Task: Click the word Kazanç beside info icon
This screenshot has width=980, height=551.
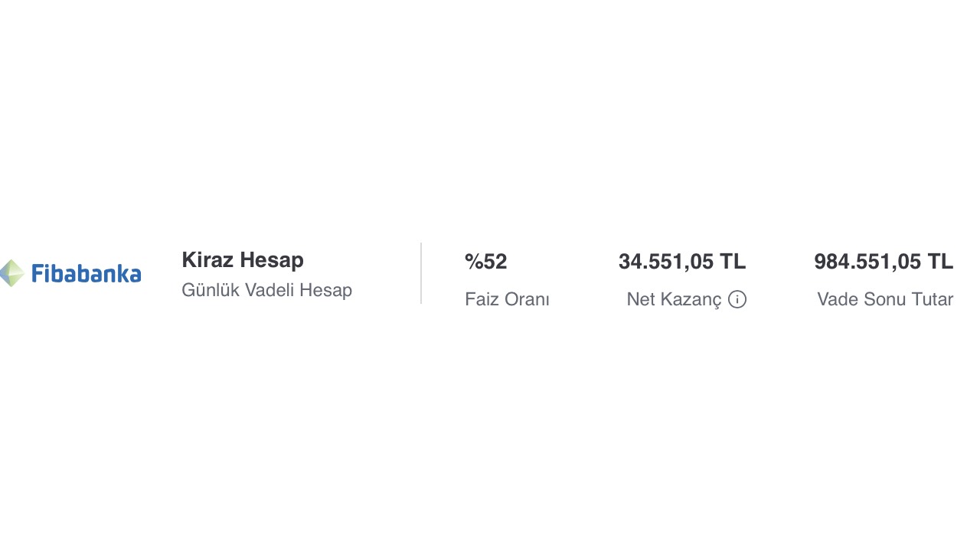Action: click(x=691, y=299)
